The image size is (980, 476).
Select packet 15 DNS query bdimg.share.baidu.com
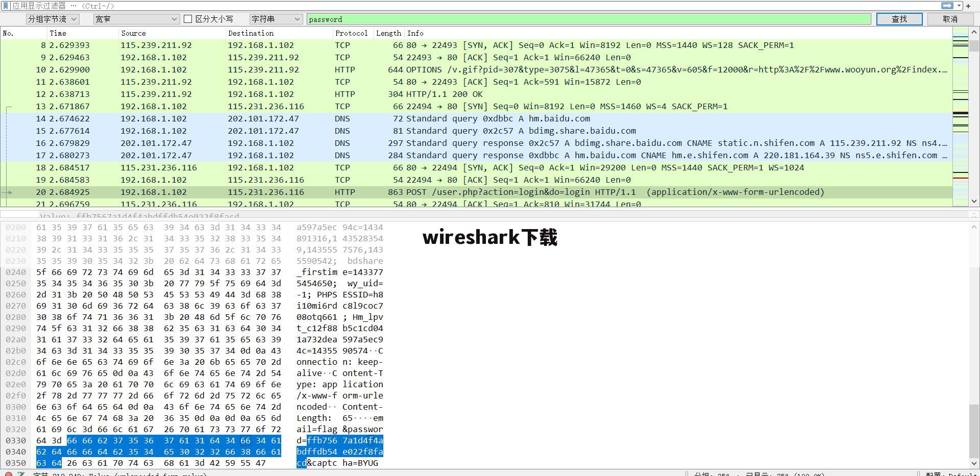click(476, 131)
